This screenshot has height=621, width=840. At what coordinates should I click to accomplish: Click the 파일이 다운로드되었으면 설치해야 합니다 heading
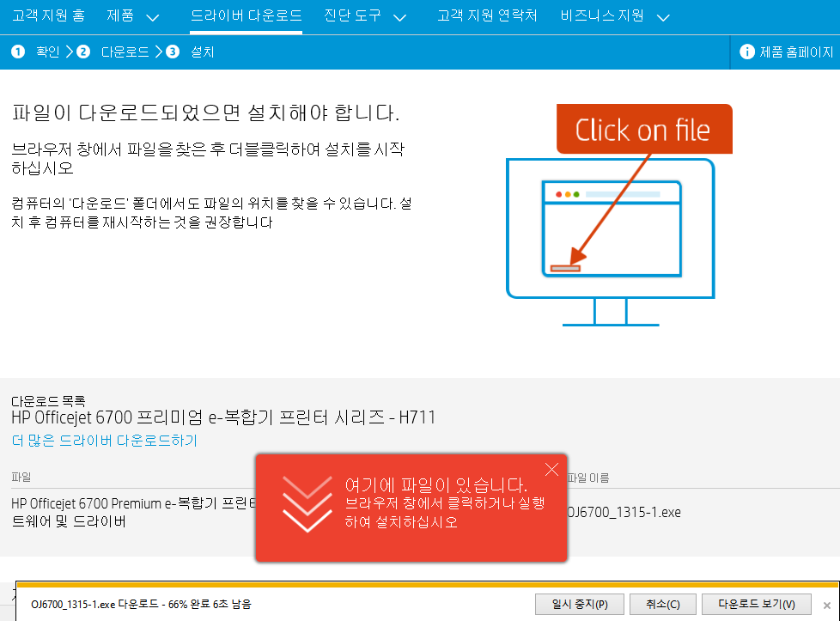click(206, 113)
